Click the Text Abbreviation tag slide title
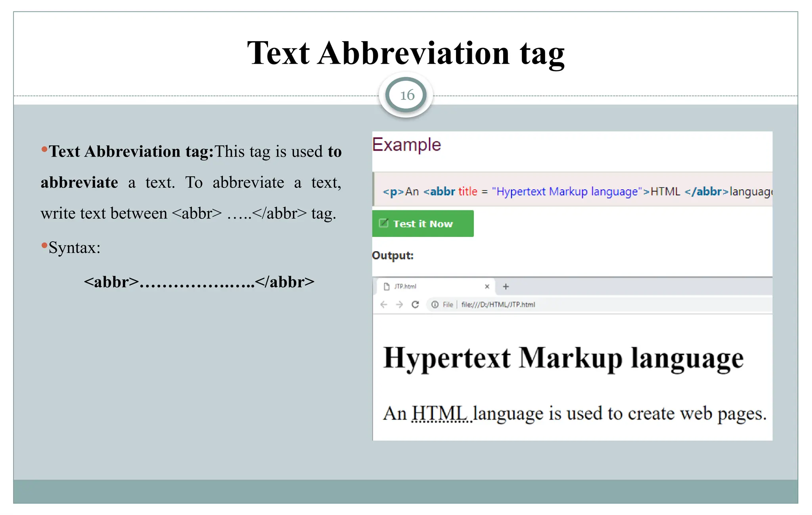 tap(406, 53)
